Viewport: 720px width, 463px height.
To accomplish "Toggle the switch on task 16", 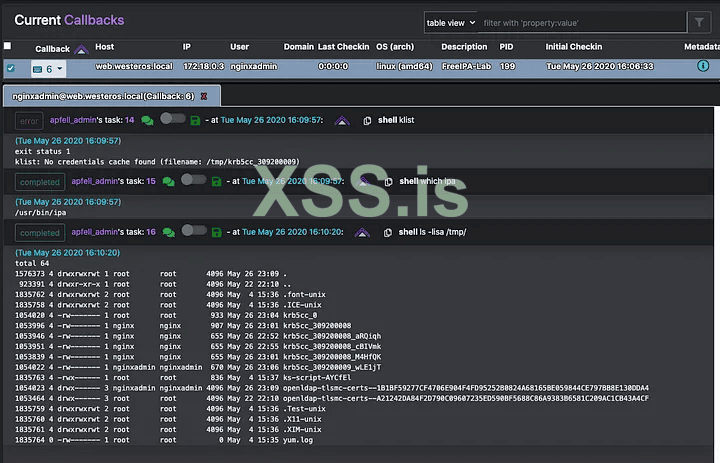I will coord(194,232).
